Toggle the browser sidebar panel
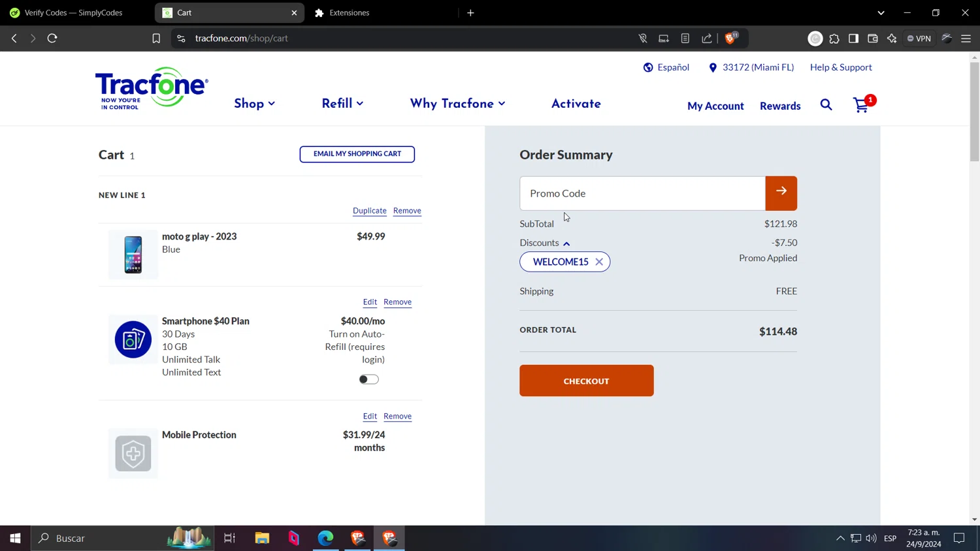Screen dimensions: 980x551 click(853, 39)
